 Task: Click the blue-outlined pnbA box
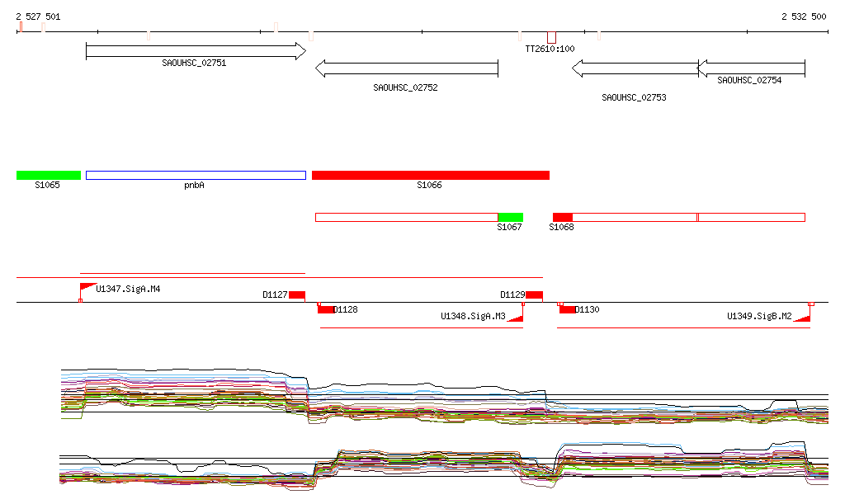pyautogui.click(x=196, y=175)
